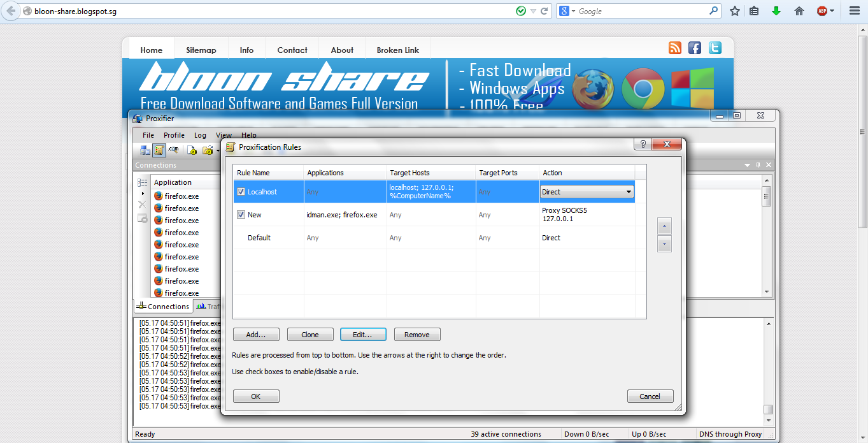This screenshot has height=443, width=868.
Task: Open the address bar history dropdown arrow
Action: point(533,11)
